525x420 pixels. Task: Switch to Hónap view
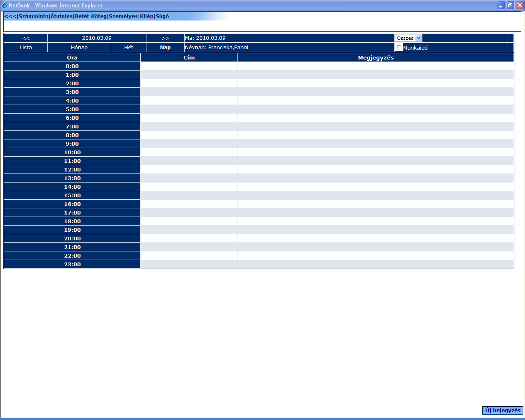click(79, 48)
